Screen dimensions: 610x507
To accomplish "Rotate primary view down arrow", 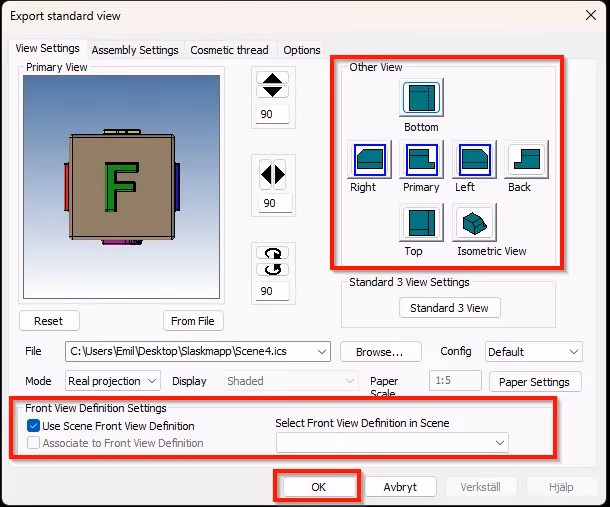I will (272, 92).
